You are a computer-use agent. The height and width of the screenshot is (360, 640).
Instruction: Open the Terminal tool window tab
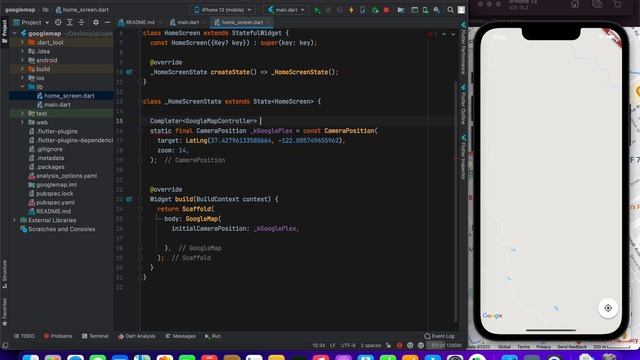(95, 336)
